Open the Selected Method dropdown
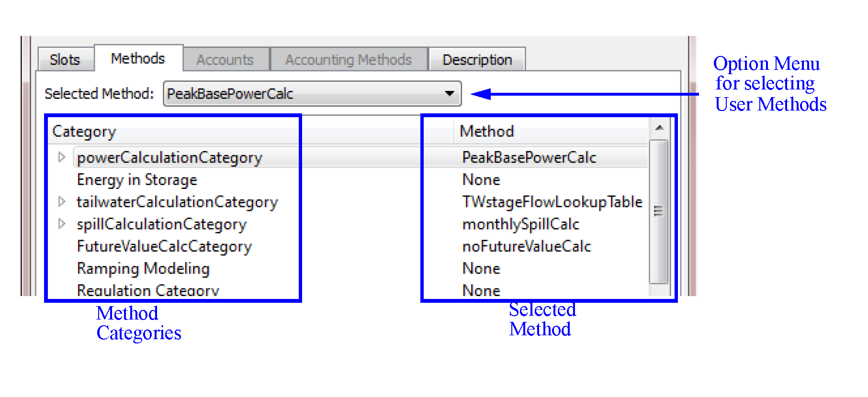868x397 pixels. coord(449,93)
